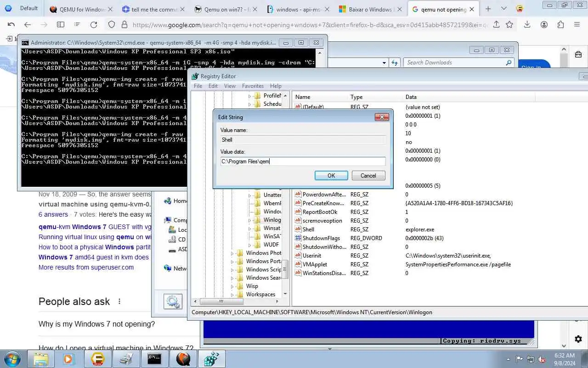Viewport: 588px width, 368px height.
Task: Open the View menu in Registry Editor
Action: coord(230,86)
